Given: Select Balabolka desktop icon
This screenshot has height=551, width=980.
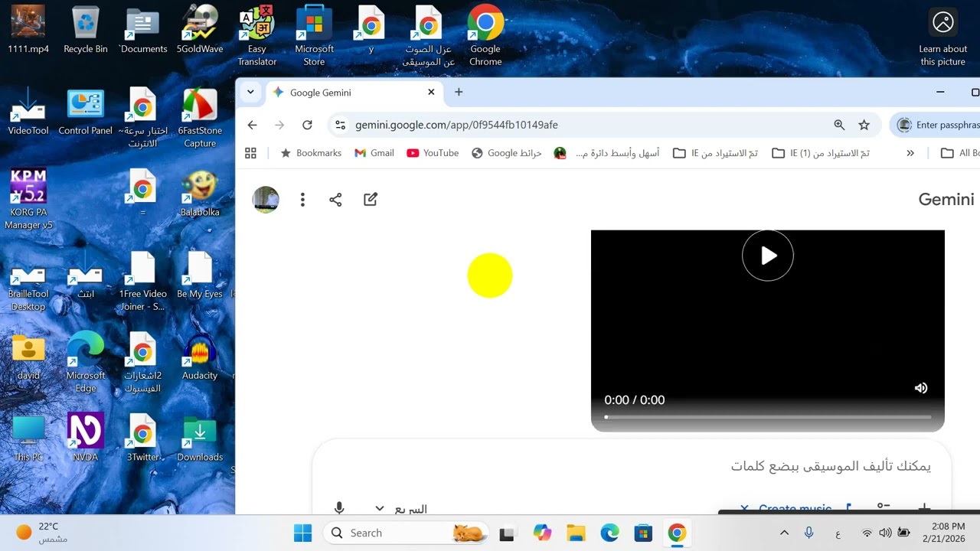Looking at the screenshot, I should pyautogui.click(x=200, y=194).
